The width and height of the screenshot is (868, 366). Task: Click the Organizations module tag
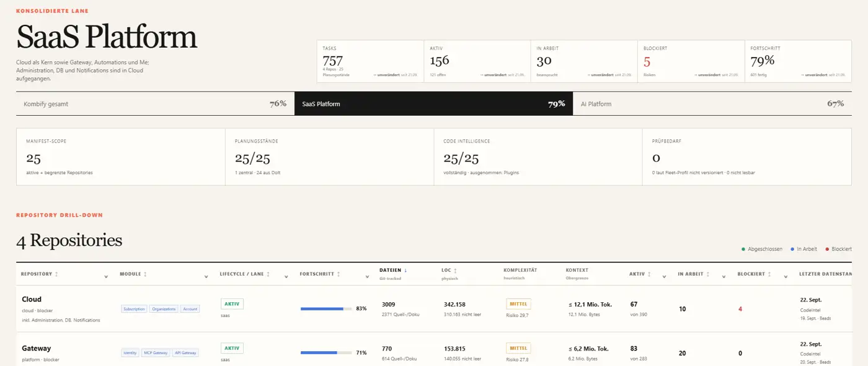tap(164, 308)
